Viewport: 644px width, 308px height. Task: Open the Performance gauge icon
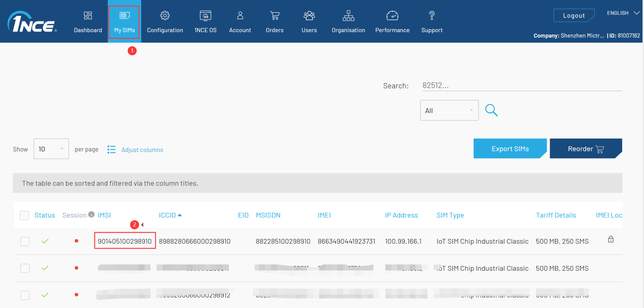point(392,16)
